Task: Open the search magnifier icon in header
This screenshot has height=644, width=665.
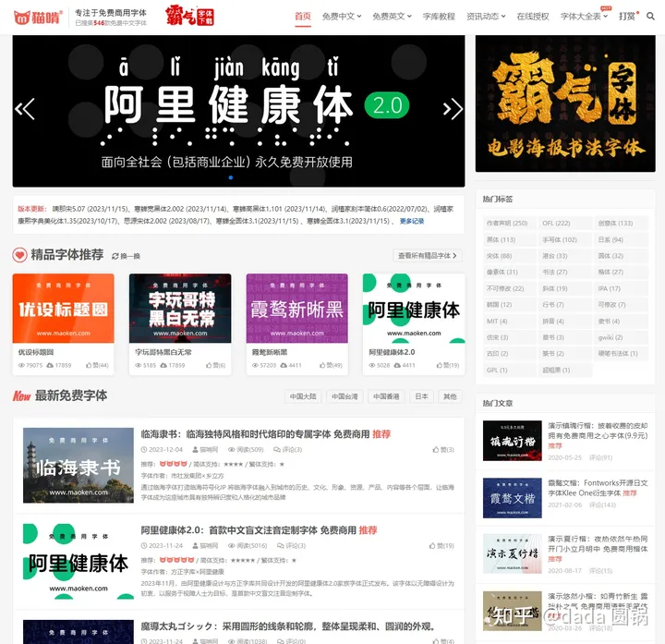Action: coord(649,16)
